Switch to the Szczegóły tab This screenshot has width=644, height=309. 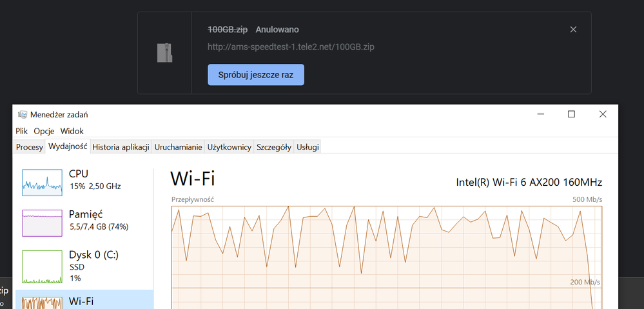pos(274,147)
